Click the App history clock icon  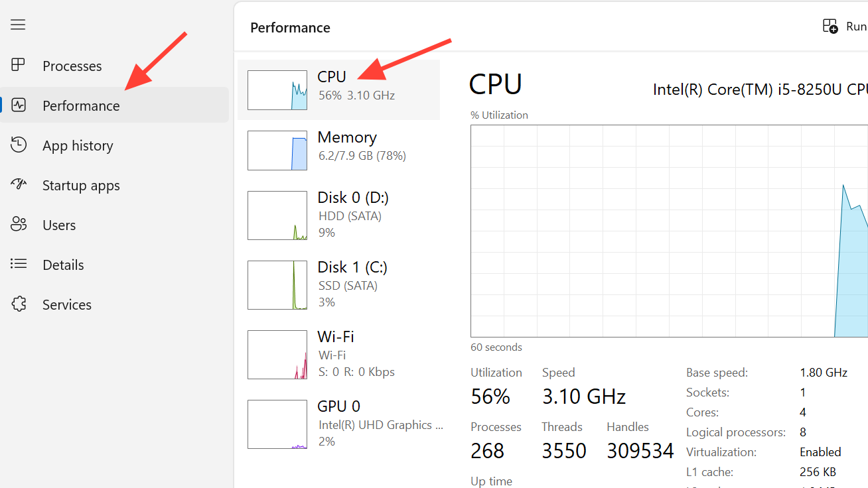[x=19, y=145]
